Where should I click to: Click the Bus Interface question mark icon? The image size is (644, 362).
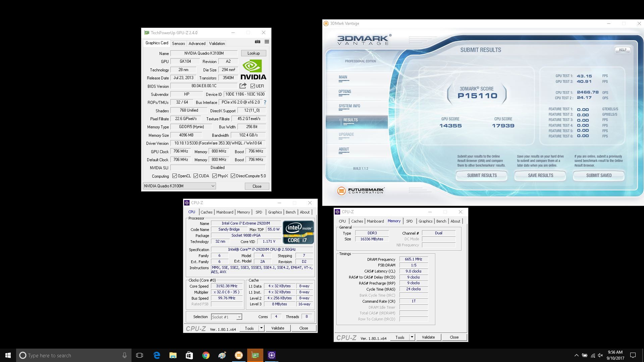click(x=265, y=102)
